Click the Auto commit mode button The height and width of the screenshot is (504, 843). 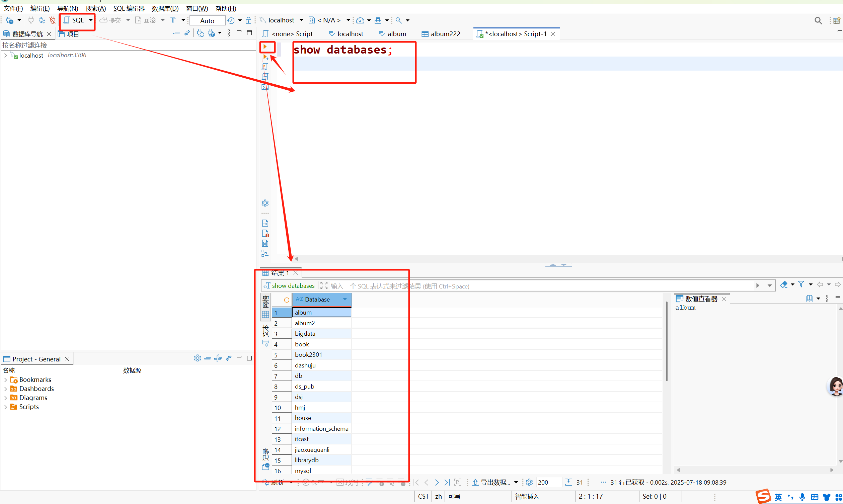coord(207,21)
